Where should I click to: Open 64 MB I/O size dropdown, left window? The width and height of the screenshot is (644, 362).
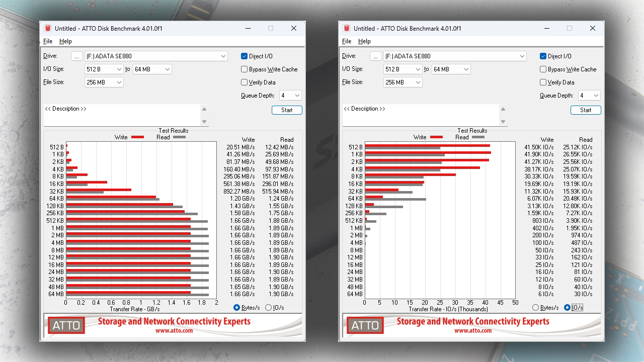pyautogui.click(x=152, y=69)
